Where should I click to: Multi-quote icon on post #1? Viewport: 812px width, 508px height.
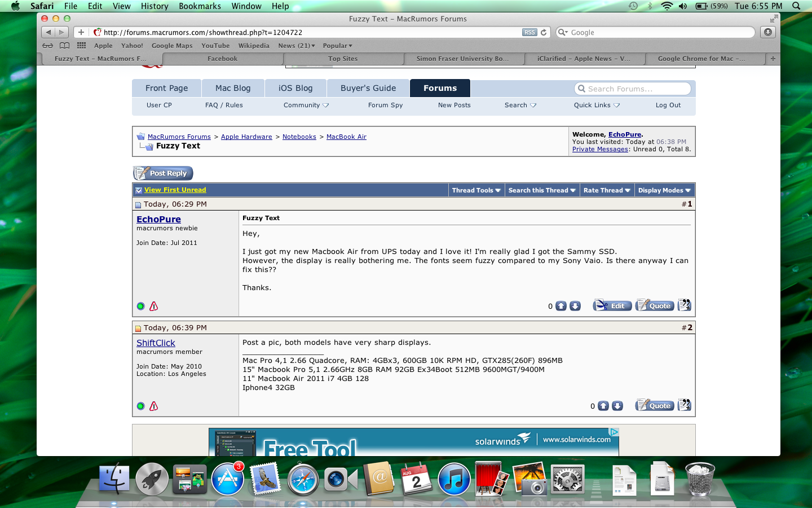684,305
